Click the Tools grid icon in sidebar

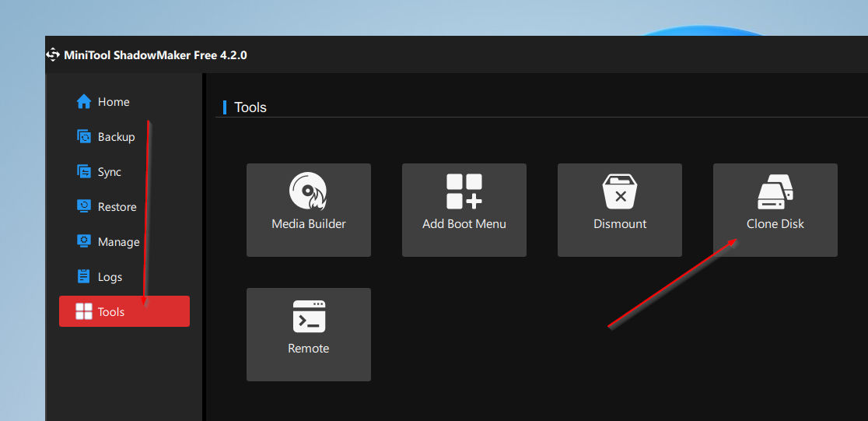click(x=83, y=311)
